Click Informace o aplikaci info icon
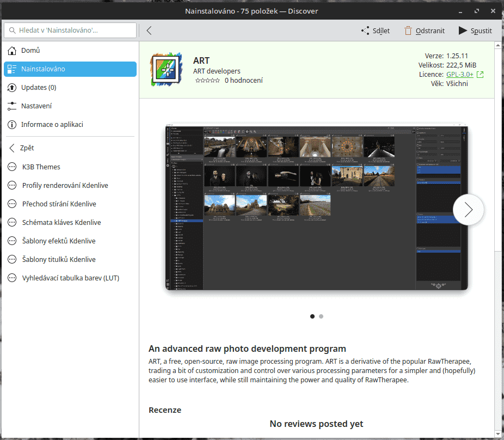Image resolution: width=504 pixels, height=440 pixels. click(12, 125)
